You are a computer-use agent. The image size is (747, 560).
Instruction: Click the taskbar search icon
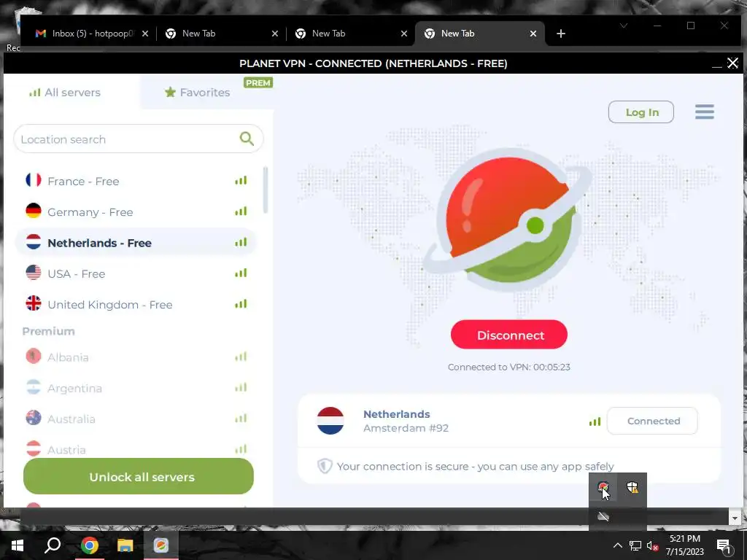click(x=53, y=545)
